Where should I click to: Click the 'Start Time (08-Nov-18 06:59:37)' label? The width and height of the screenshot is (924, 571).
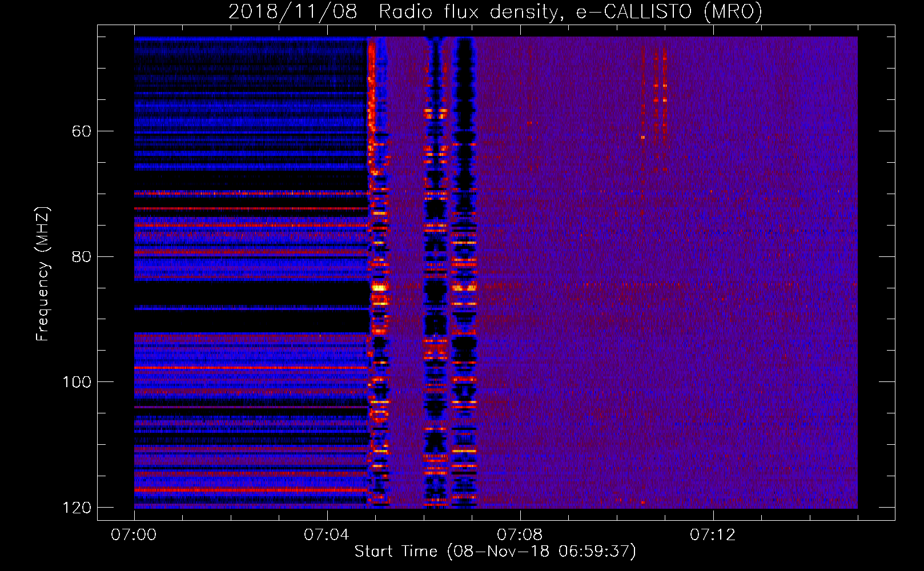[x=495, y=552]
